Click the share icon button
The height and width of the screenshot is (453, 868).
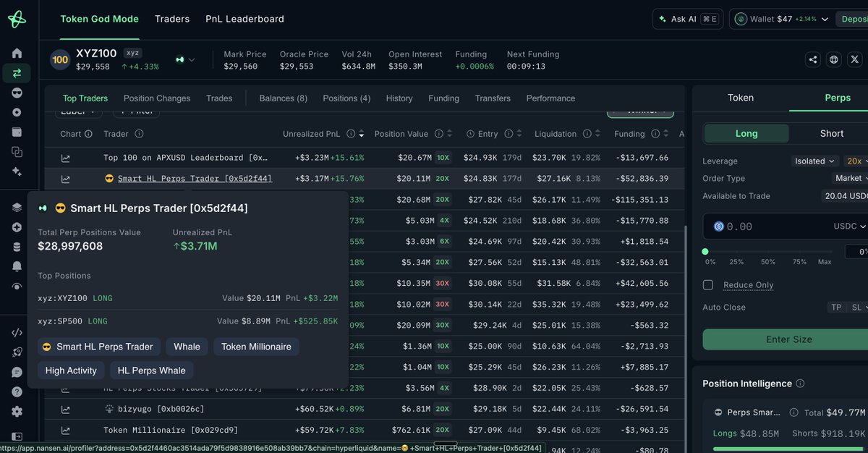(x=813, y=60)
